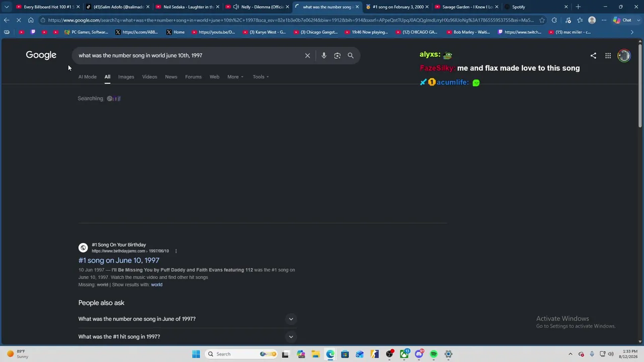Show results with 'world' link

click(x=156, y=285)
